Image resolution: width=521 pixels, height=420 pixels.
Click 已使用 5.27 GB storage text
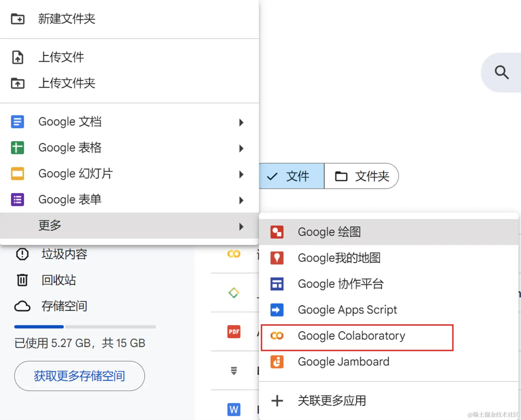[80, 343]
